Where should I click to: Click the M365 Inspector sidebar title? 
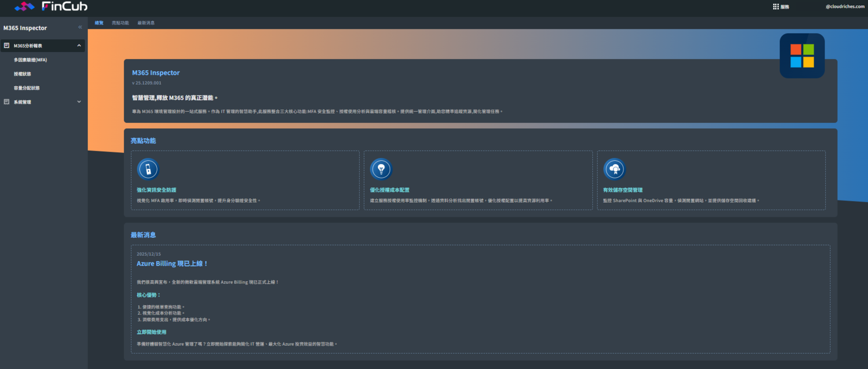(25, 28)
